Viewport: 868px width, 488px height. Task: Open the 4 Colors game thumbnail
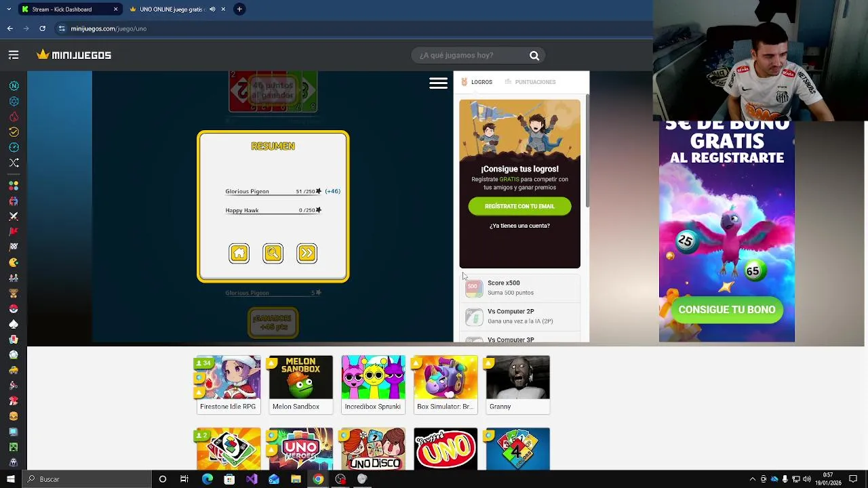click(517, 448)
